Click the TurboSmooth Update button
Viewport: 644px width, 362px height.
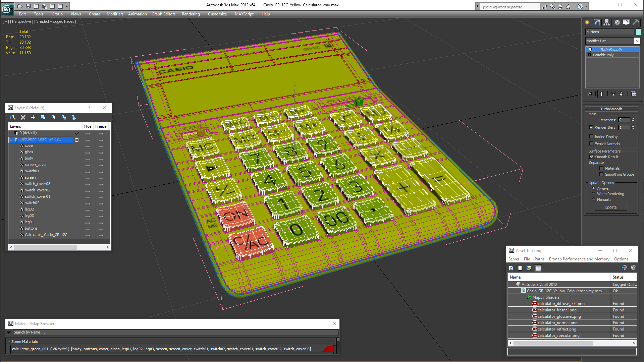610,207
